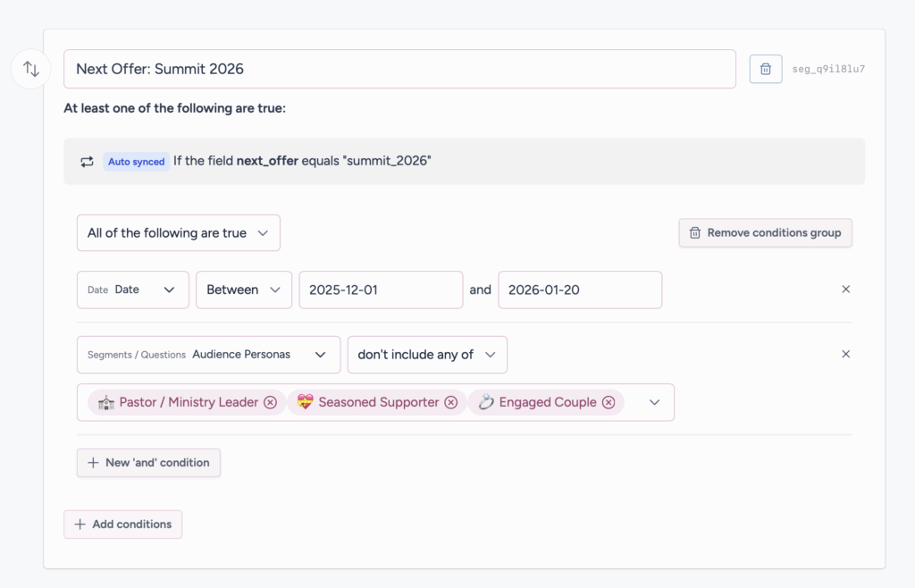
Task: Click Remove conditions group button
Action: [x=765, y=233]
